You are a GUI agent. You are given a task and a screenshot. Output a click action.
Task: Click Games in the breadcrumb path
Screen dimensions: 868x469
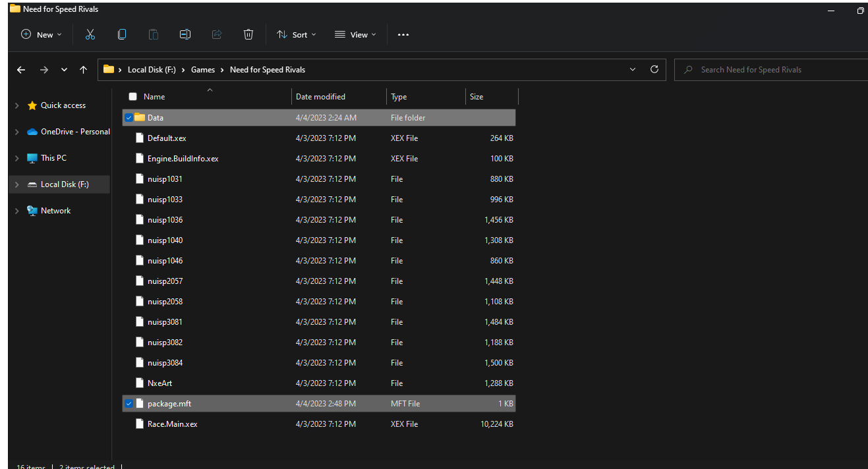(x=203, y=70)
